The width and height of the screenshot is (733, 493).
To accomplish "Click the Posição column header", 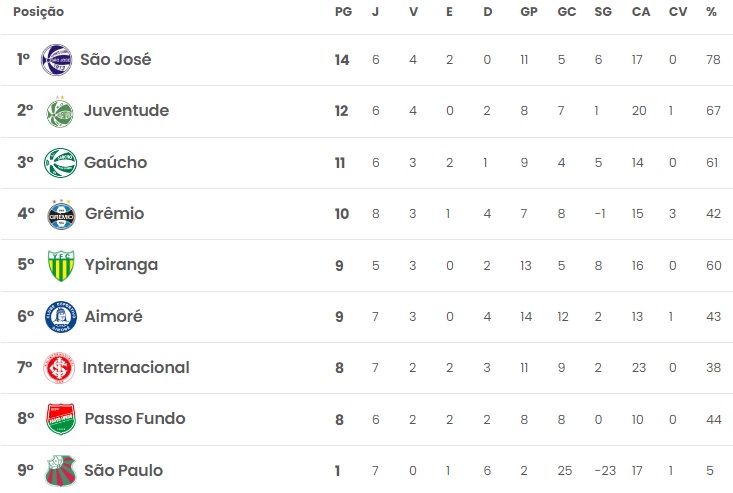I will [x=38, y=12].
